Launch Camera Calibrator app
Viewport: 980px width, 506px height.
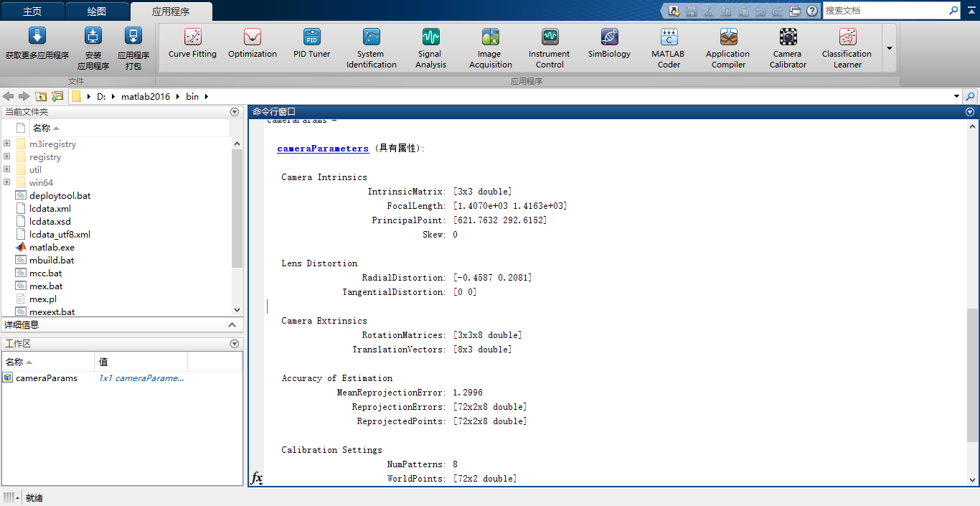click(788, 47)
